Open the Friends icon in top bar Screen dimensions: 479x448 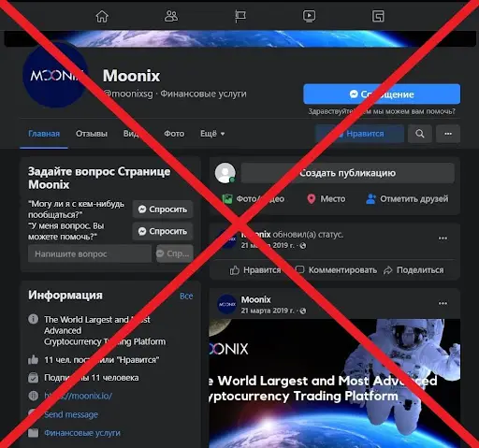[171, 16]
